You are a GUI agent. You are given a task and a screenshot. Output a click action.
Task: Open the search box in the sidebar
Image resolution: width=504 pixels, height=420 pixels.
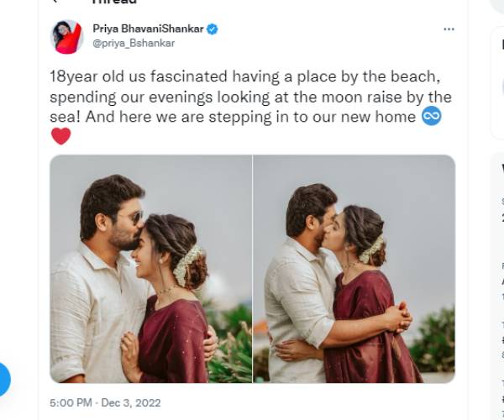click(497, 6)
